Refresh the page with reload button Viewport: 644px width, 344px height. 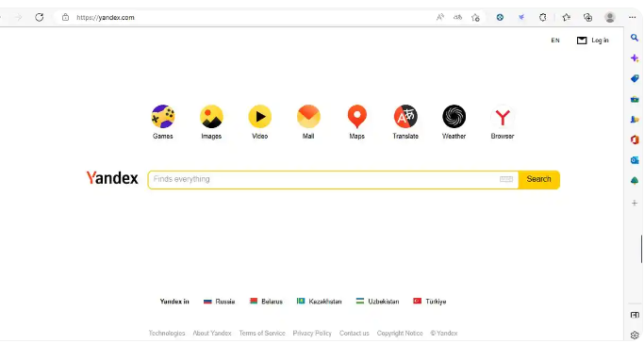(x=39, y=17)
